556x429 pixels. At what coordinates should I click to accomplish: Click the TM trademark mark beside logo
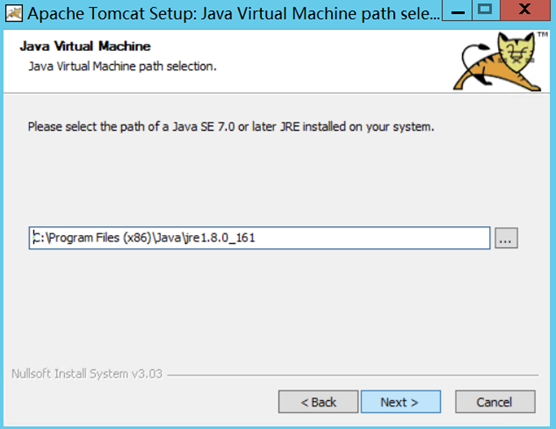point(543,34)
